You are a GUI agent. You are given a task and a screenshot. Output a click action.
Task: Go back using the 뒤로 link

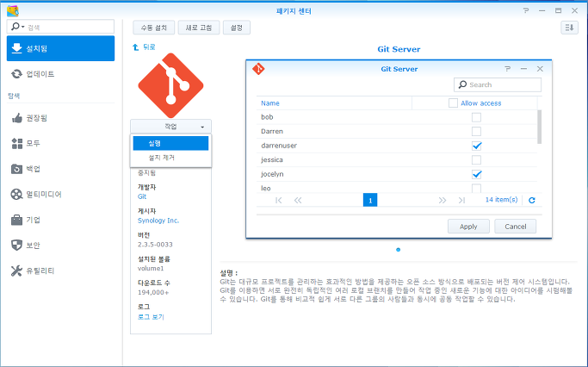[x=149, y=47]
